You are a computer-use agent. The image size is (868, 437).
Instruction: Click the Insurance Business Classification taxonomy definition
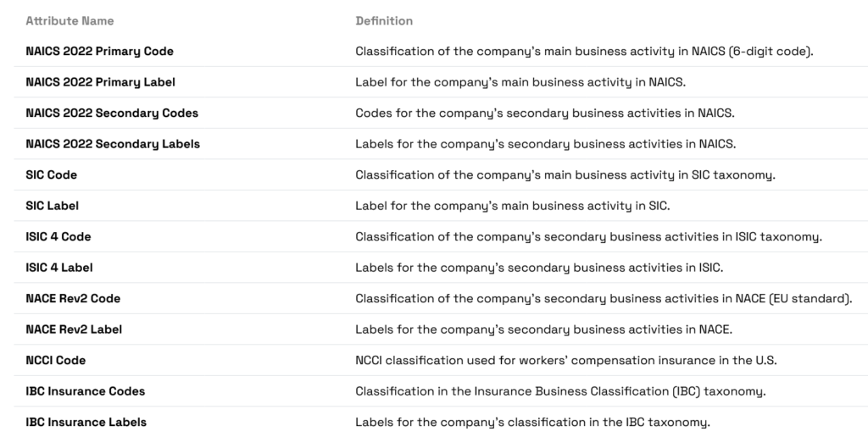point(560,391)
